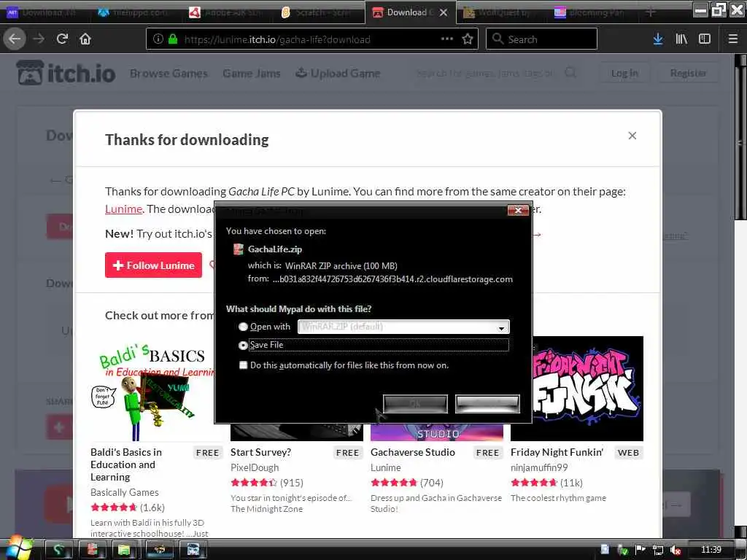Click the GachaLife.zip file name
Screen dimensions: 747x560
[x=275, y=249]
